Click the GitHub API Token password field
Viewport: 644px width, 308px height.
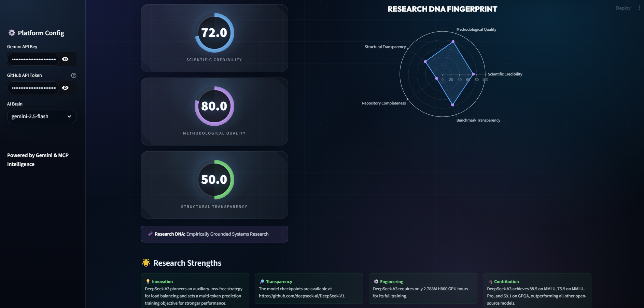[33, 88]
